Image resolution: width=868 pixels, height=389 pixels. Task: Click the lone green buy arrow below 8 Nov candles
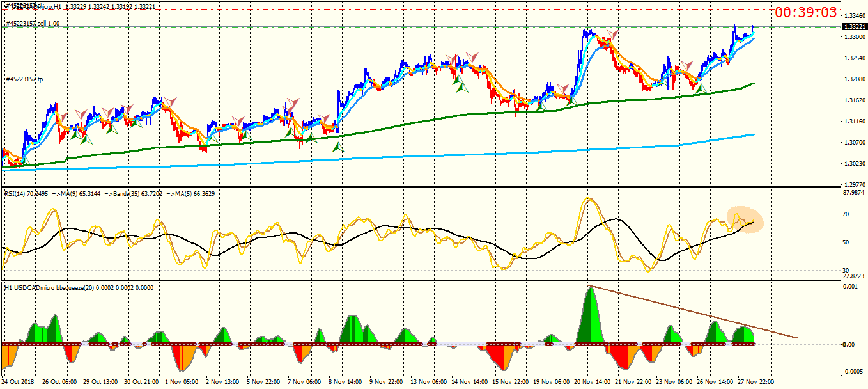[337, 147]
